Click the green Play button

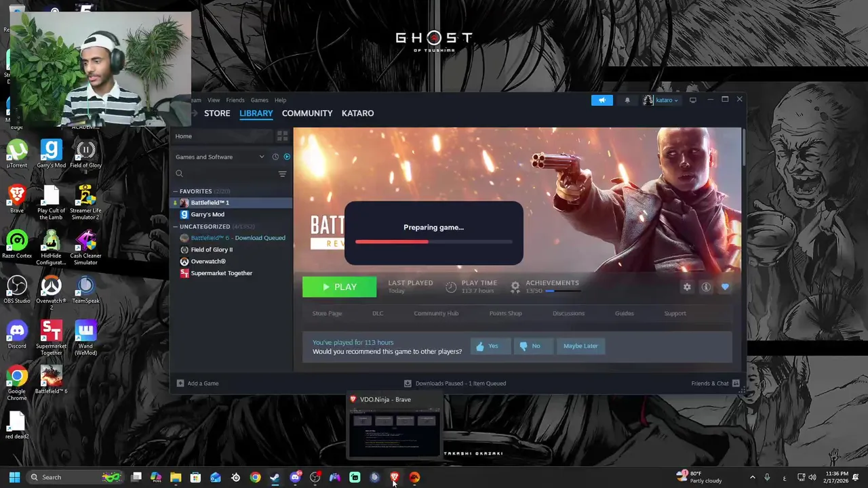tap(339, 287)
